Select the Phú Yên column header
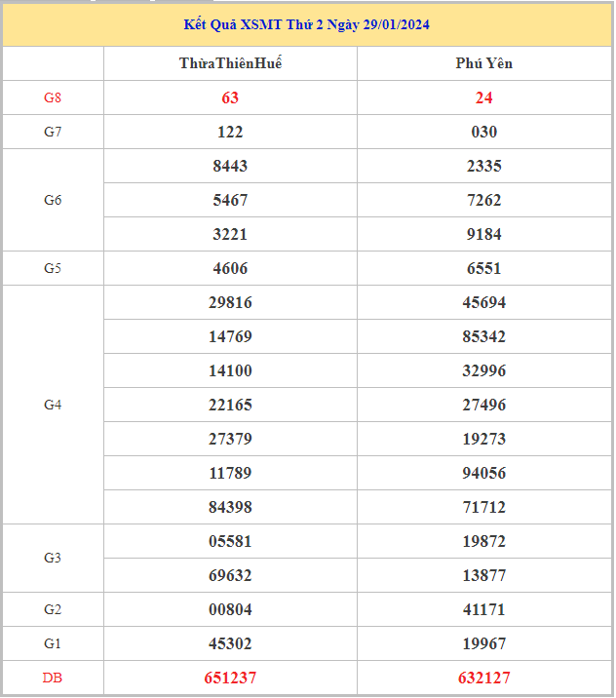 click(483, 63)
